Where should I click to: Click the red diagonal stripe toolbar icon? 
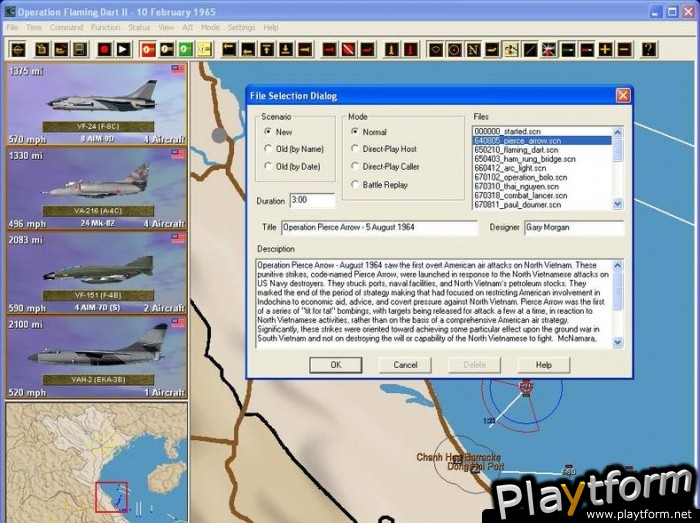point(349,49)
